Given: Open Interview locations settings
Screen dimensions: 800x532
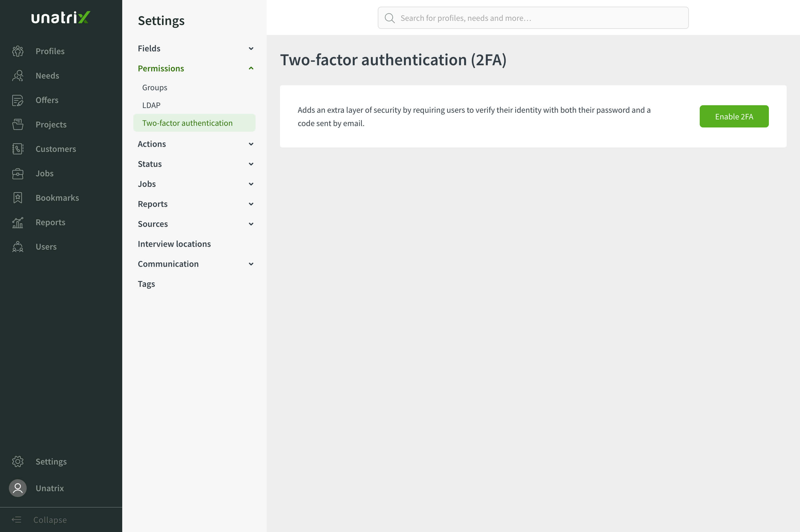Looking at the screenshot, I should point(174,244).
